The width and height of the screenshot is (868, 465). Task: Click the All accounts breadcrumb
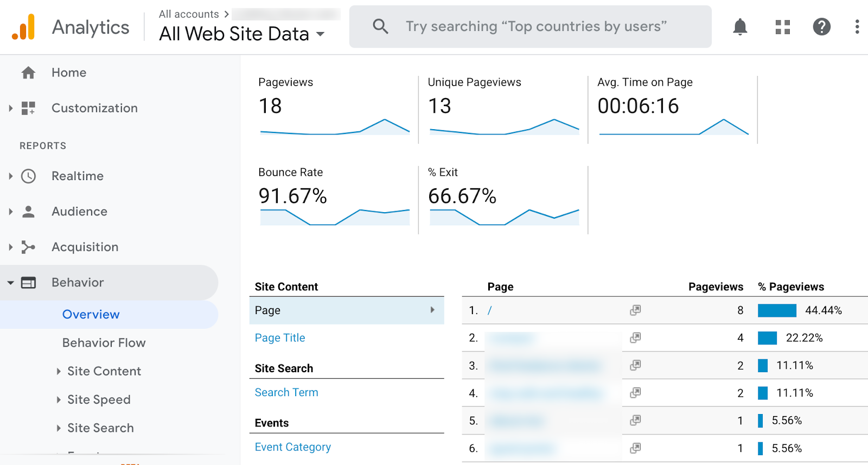pos(189,14)
